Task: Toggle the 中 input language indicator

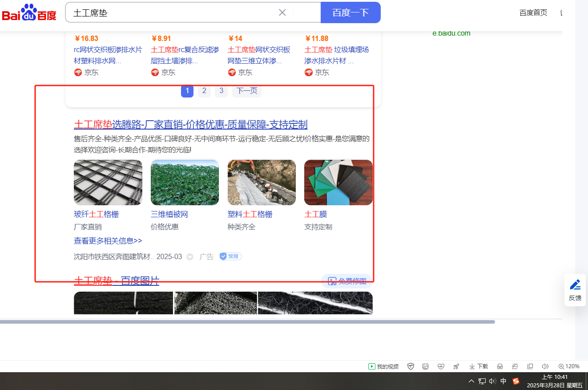Action: (503, 381)
